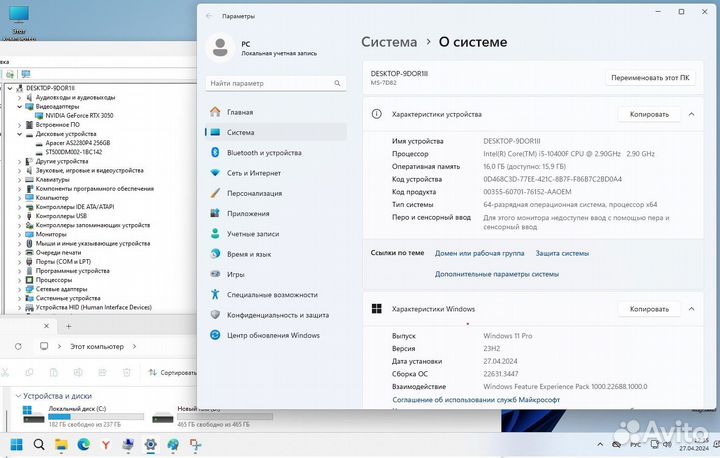Click Sortировать button in Explorer toolbar
The width and height of the screenshot is (720, 458).
tap(172, 373)
